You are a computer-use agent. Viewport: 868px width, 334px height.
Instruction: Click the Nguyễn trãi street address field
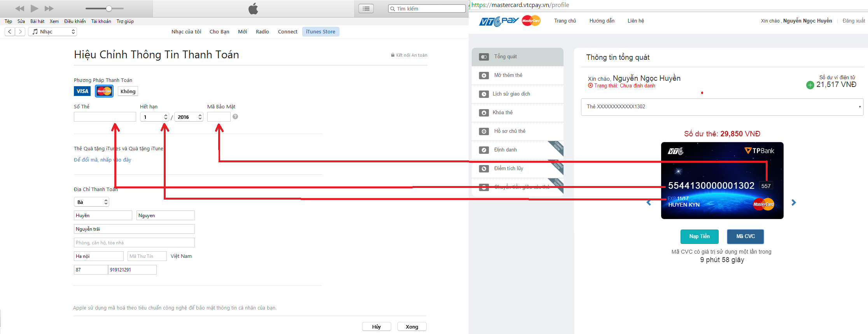click(134, 229)
